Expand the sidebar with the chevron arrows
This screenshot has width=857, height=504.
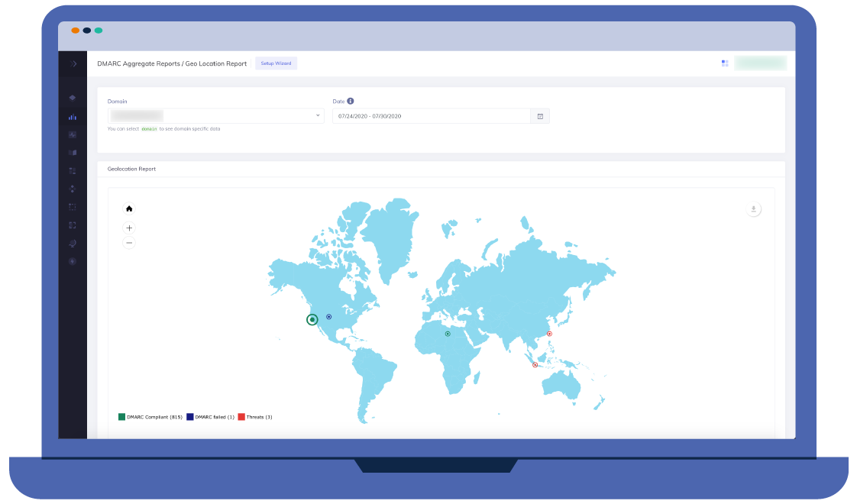tap(73, 63)
